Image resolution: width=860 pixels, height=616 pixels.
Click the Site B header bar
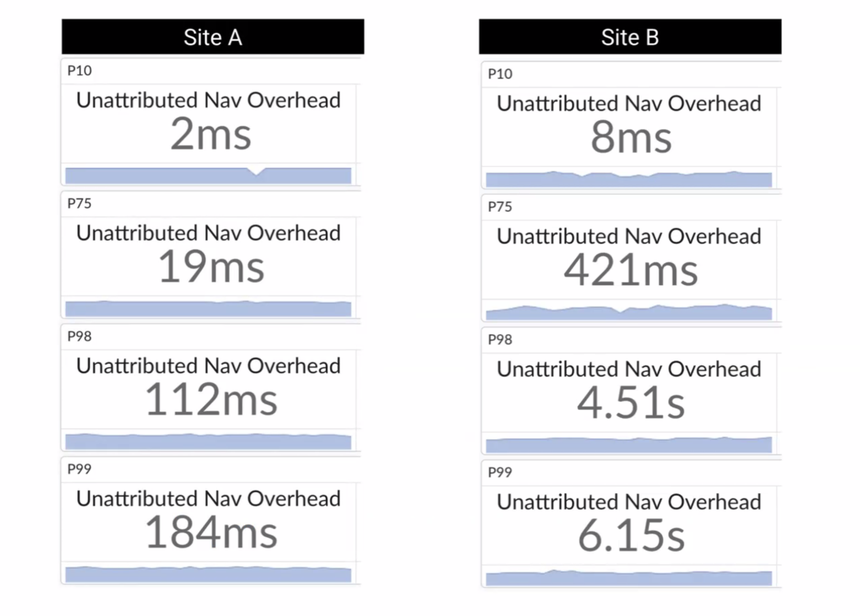(630, 37)
